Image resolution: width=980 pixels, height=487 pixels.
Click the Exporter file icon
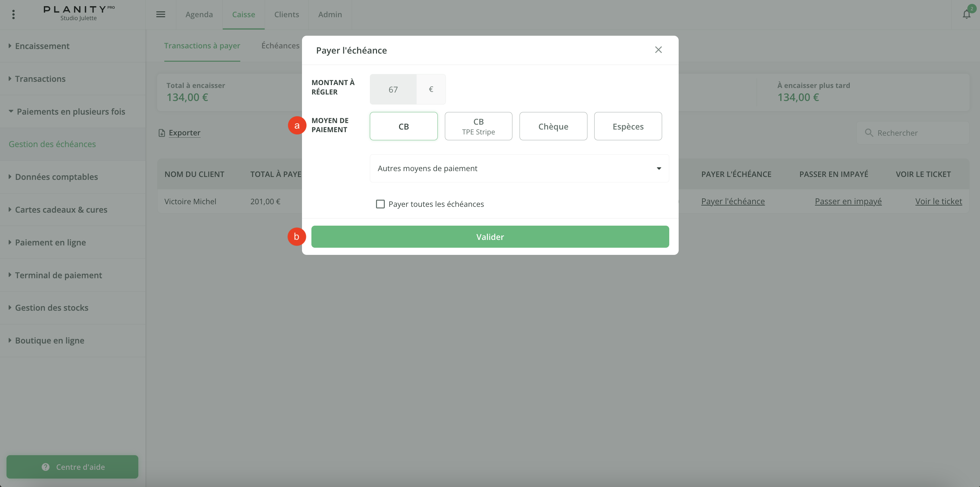(162, 133)
